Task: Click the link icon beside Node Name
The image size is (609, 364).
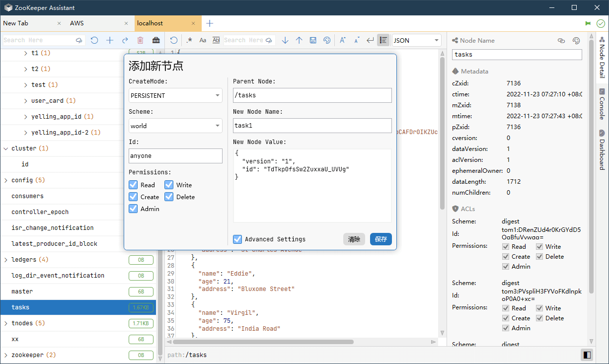Action: [561, 41]
